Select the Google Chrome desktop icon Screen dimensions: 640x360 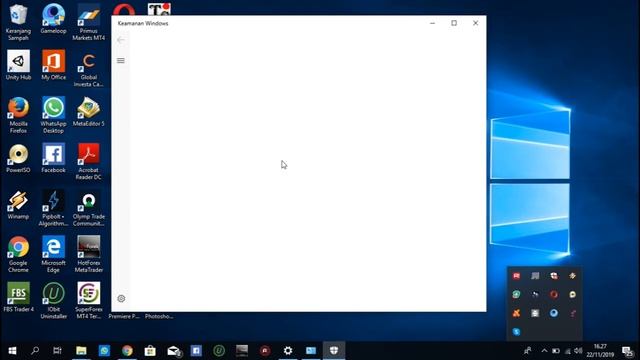pyautogui.click(x=18, y=254)
